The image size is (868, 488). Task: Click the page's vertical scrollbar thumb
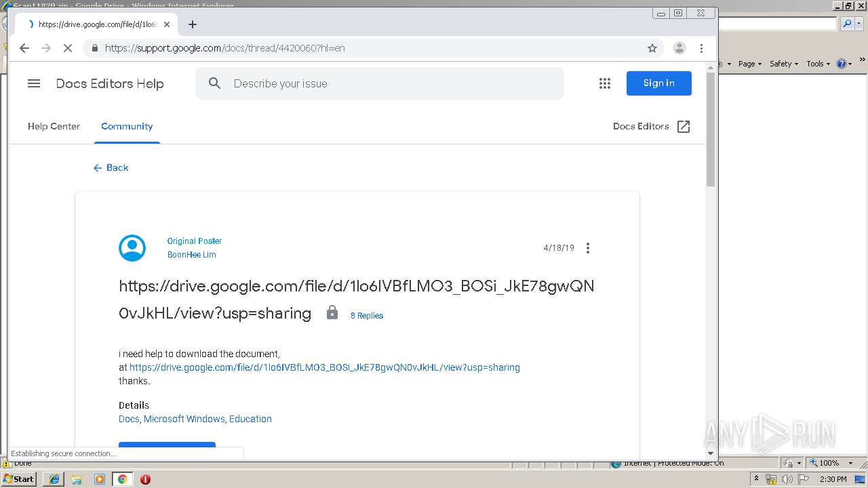[711, 129]
